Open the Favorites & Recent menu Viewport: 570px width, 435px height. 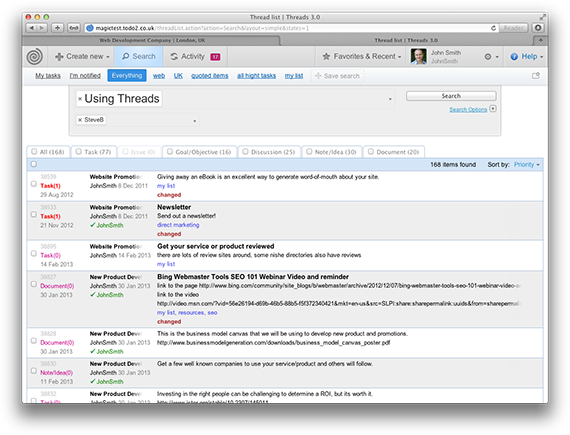coord(362,56)
